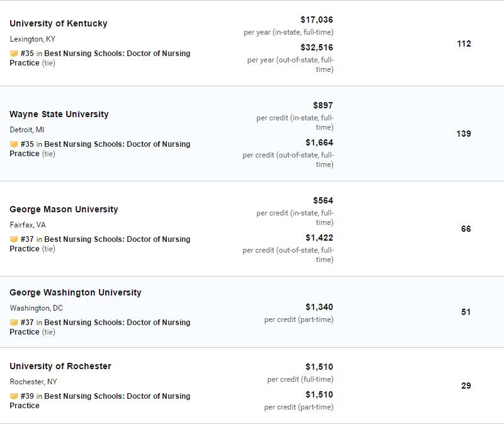This screenshot has height=424, width=504.
Task: Open Wayne State's #35 Doctor of Nursing Practice link
Action: (x=100, y=149)
